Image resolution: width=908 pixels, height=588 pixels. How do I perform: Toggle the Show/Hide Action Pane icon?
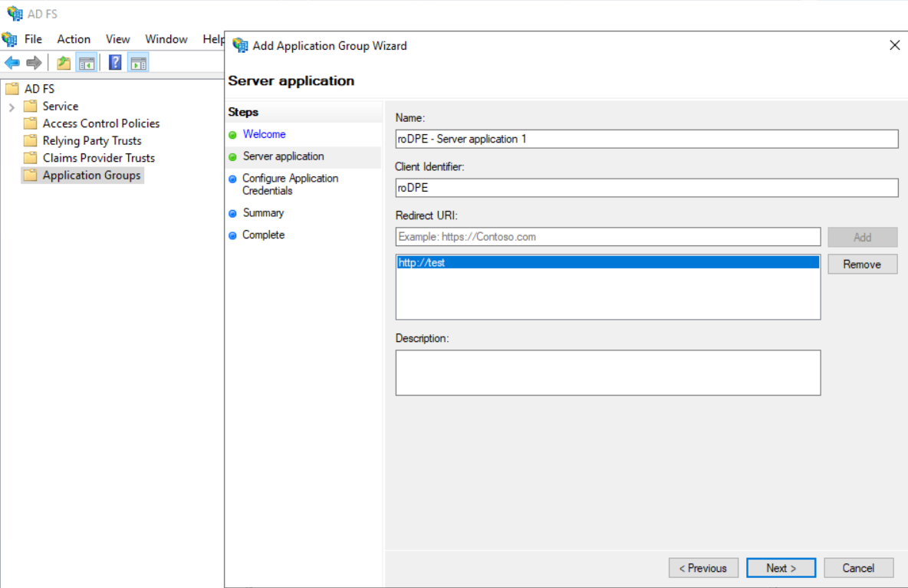pos(138,63)
